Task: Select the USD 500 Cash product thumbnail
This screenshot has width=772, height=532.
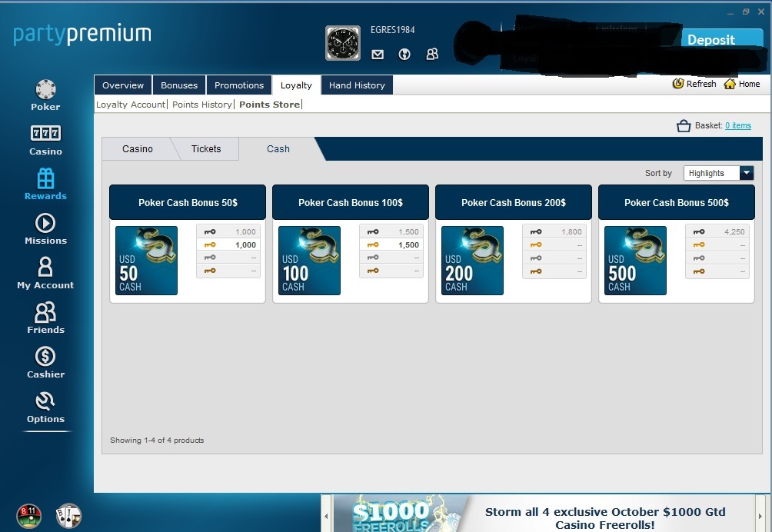Action: coord(635,261)
